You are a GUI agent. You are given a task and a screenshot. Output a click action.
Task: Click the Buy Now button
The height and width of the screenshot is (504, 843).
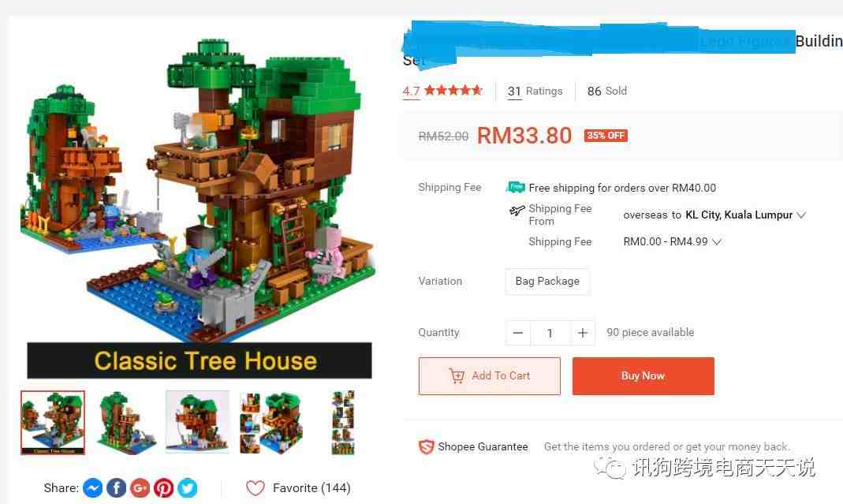click(x=643, y=376)
